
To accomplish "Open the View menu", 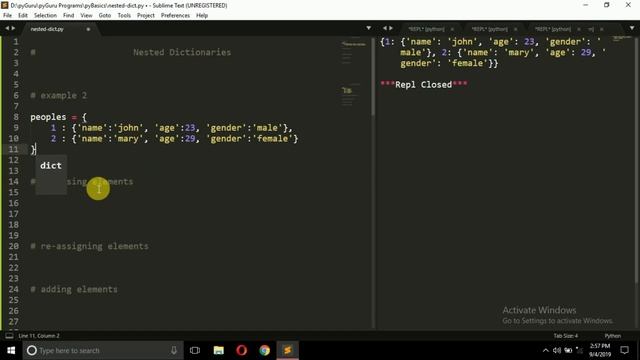I will coord(86,16).
